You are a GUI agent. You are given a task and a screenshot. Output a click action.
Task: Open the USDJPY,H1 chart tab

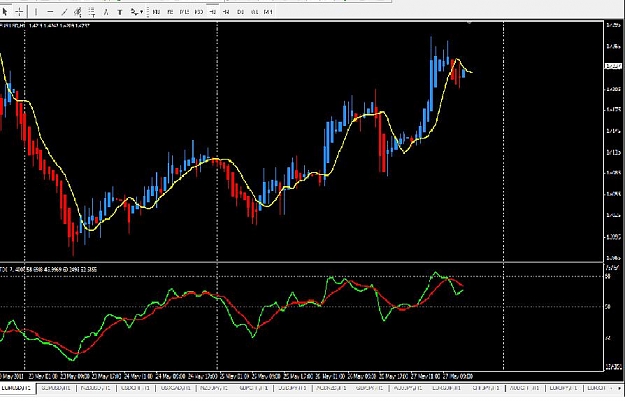coord(292,387)
